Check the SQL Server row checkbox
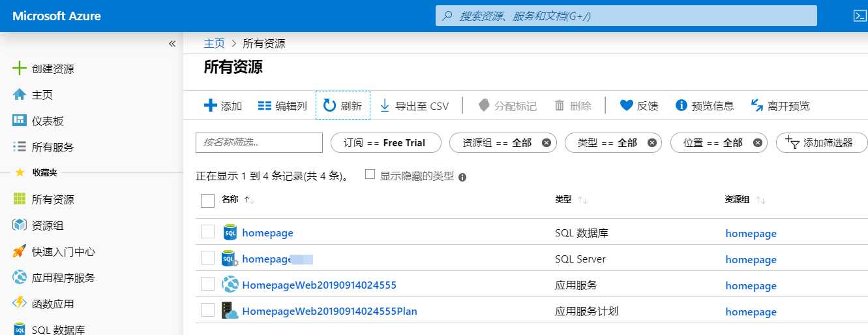The image size is (868, 335). (207, 258)
